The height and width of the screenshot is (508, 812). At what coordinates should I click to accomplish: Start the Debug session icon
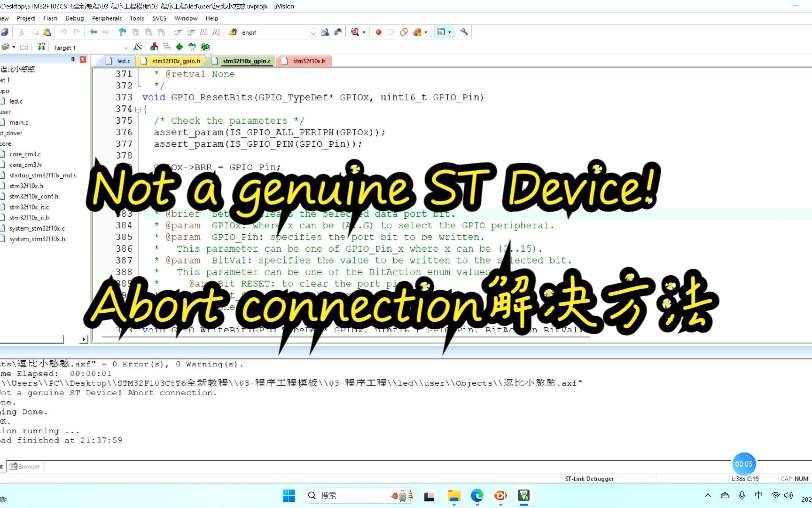point(355,32)
